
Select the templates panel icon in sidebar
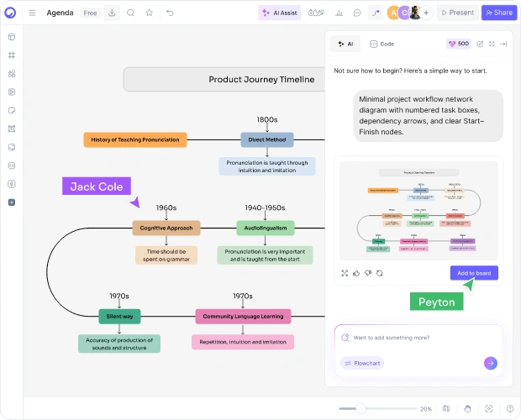[12, 37]
